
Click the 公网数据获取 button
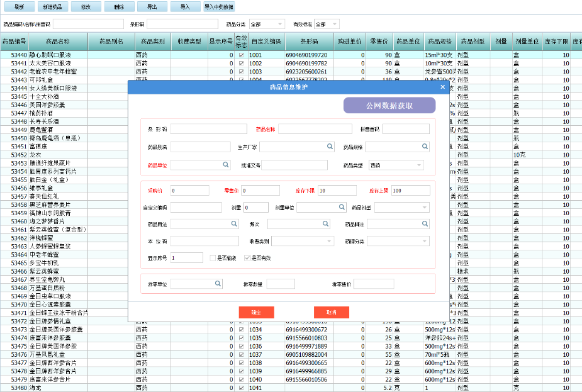point(389,106)
